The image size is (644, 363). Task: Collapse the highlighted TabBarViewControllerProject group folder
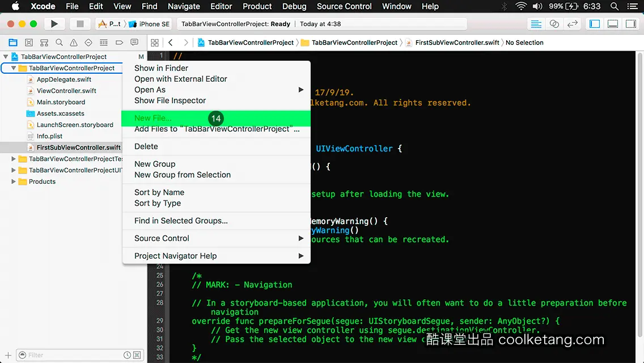tap(14, 68)
